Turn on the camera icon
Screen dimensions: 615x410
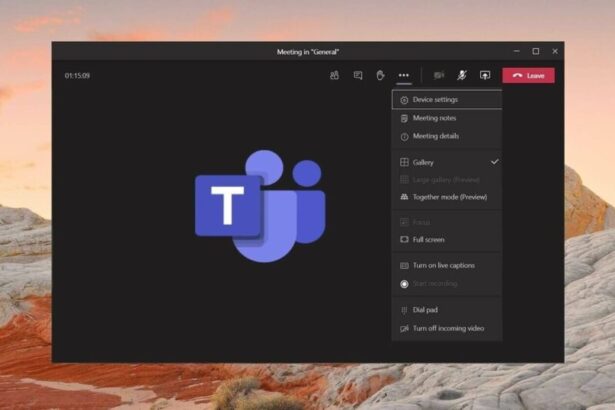pos(439,75)
